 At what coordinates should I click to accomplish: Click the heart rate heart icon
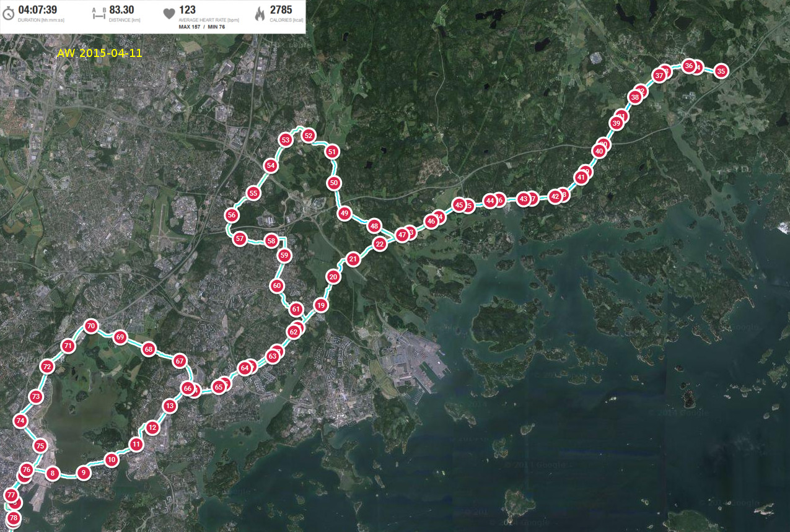click(169, 14)
